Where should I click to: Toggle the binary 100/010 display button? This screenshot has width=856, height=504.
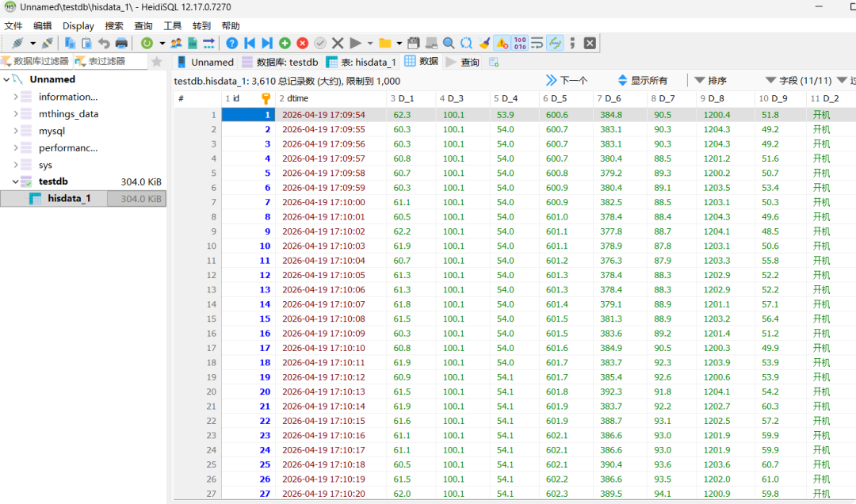coord(520,43)
